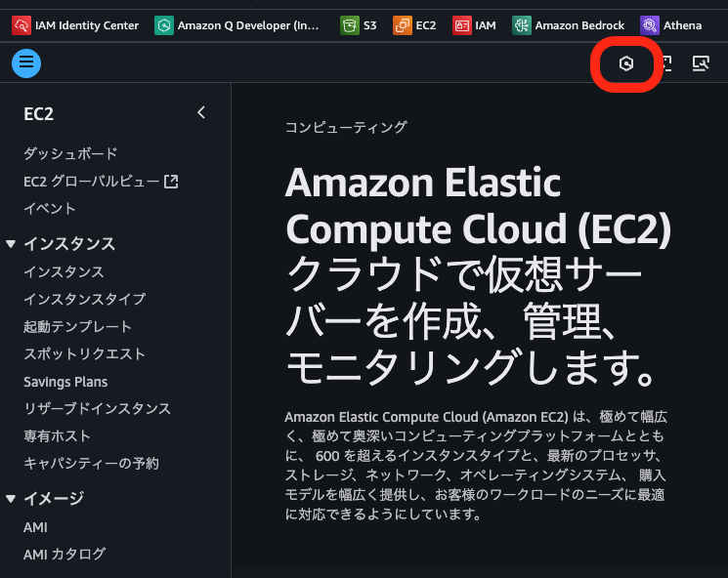728x578 pixels.
Task: Click the screen-with-wrench tools icon in toolbar
Action: point(701,63)
